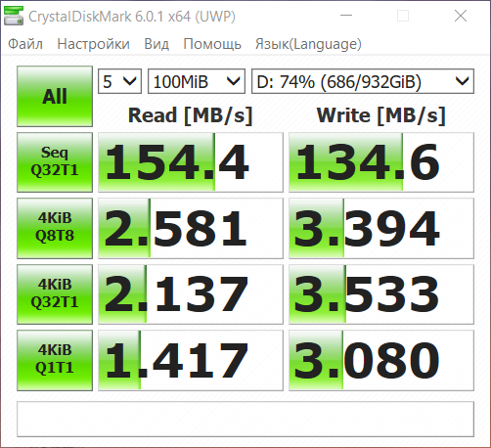Start the 4KiB Q1T1 test
The image size is (491, 448).
pos(55,360)
